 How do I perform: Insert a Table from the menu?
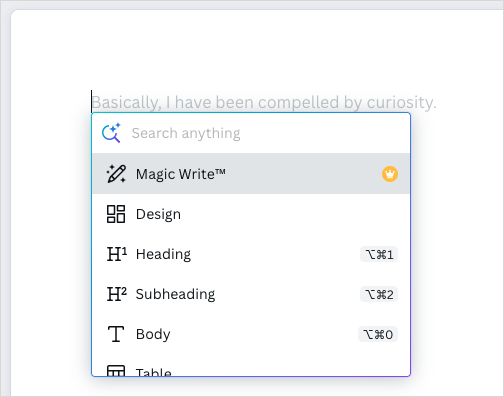[x=251, y=366]
